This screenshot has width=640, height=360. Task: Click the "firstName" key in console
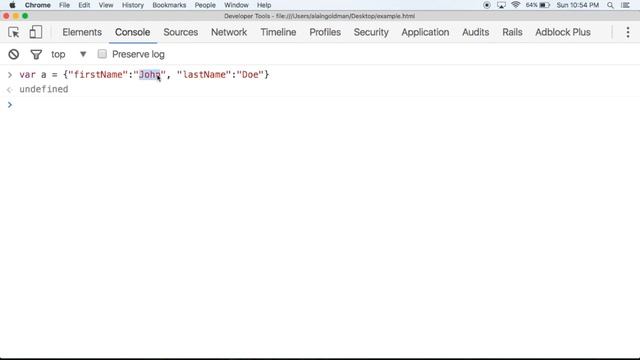click(98, 75)
